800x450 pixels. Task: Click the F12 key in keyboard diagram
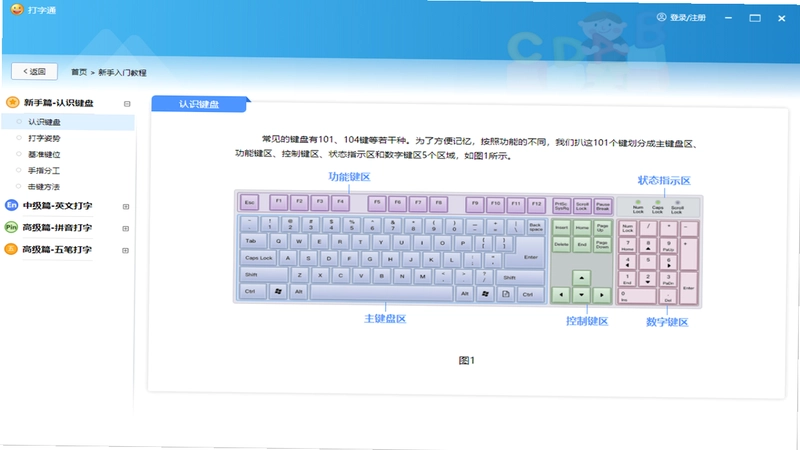point(536,204)
